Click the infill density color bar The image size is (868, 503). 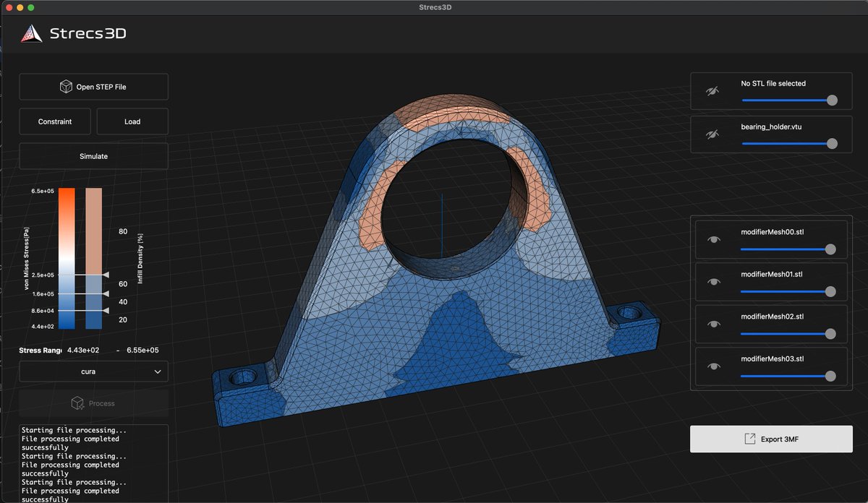(x=94, y=258)
